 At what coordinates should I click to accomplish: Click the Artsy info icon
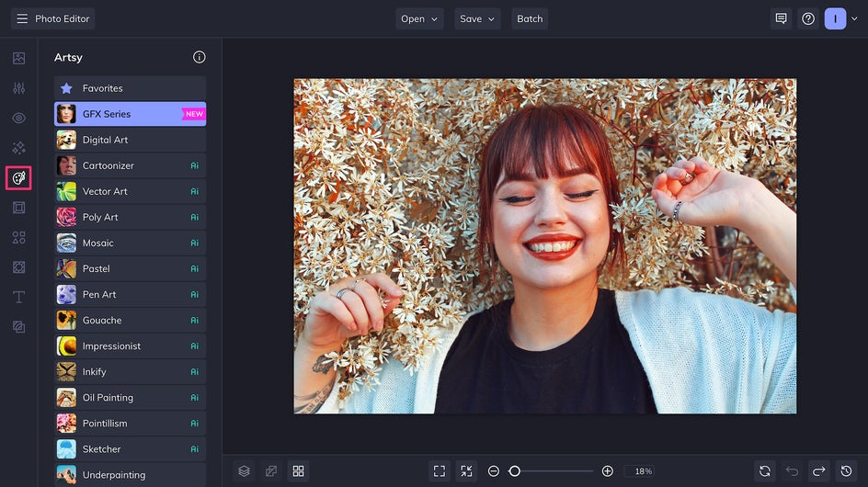point(200,57)
